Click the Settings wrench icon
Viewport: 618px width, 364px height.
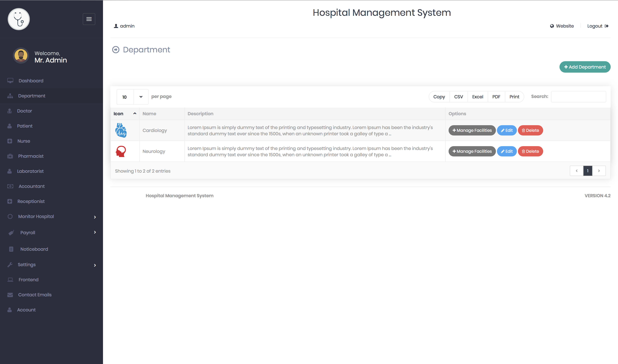[x=10, y=265]
